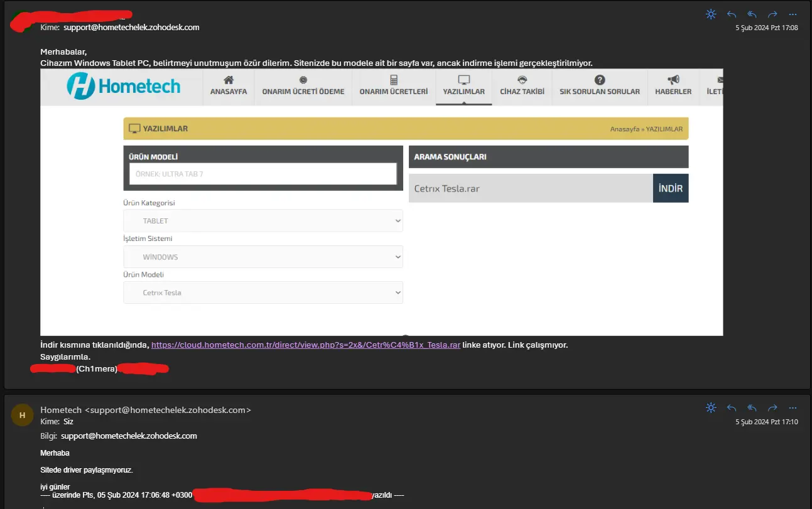Screen dimensions: 812x509
Task: Click the date 5 Şub 2024 Pzt 17:10
Action: pyautogui.click(x=767, y=422)
